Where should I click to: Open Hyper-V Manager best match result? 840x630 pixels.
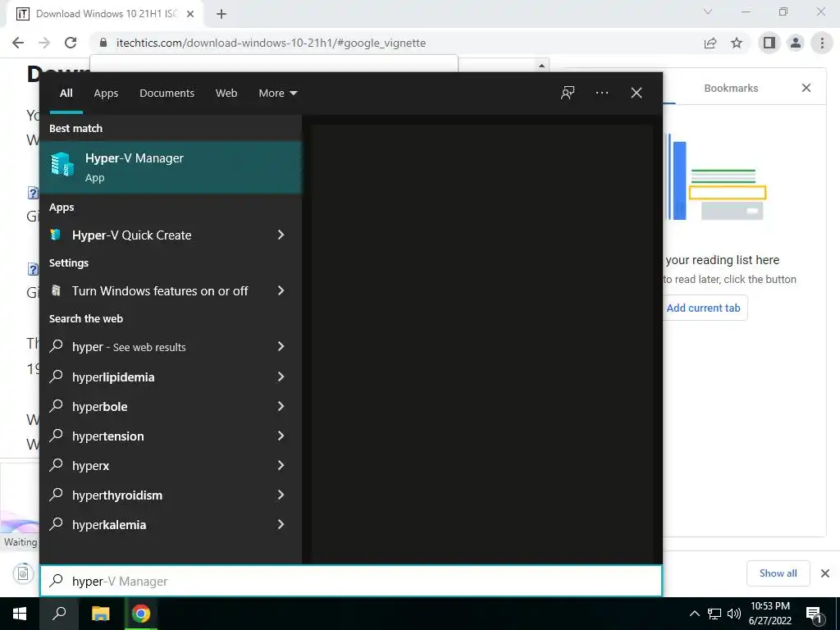(x=171, y=167)
